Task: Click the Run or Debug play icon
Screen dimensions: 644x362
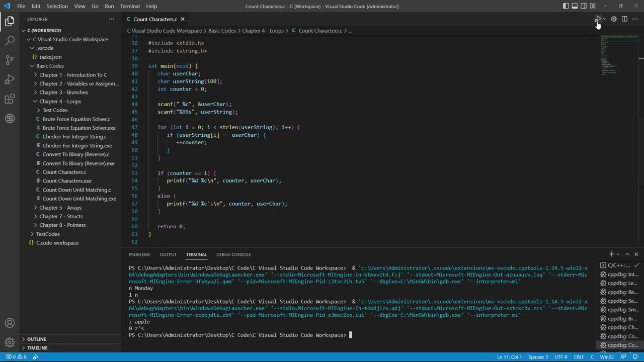Action: click(x=597, y=19)
